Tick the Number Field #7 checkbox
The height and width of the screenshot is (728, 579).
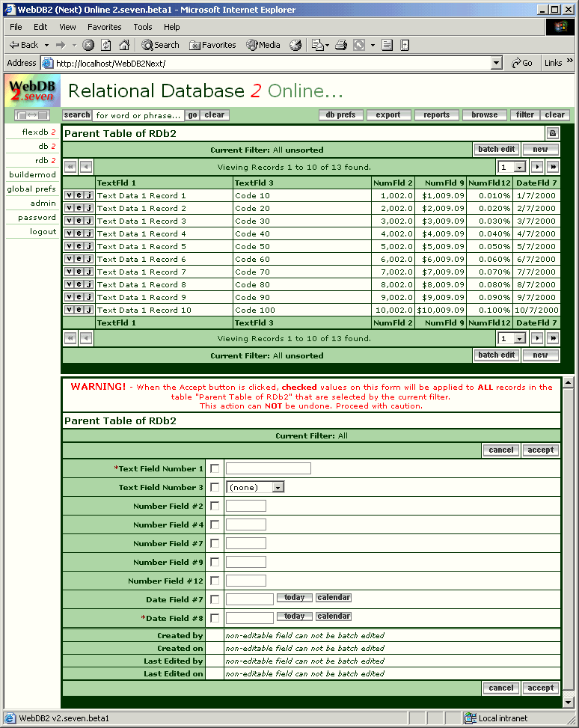[215, 543]
